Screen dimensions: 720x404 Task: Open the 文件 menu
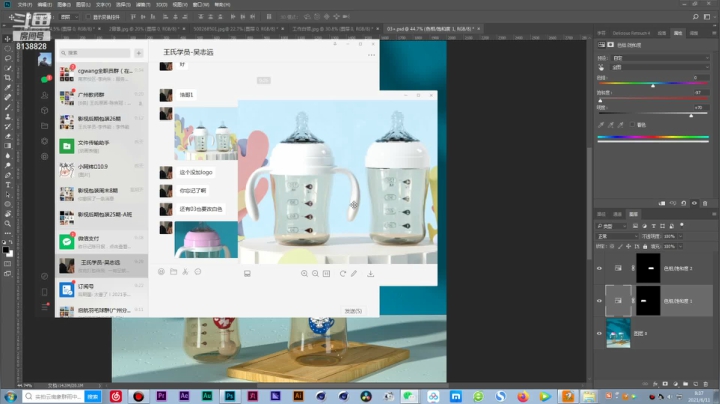[x=25, y=5]
